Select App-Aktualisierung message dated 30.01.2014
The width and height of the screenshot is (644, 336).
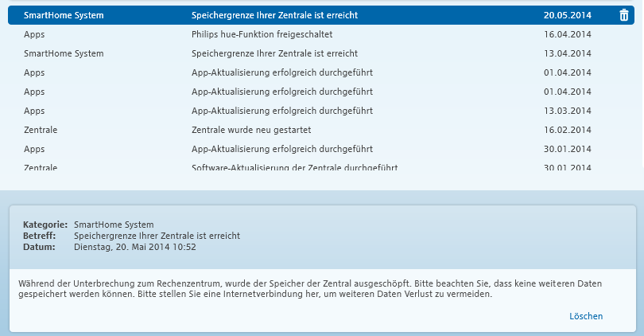click(x=320, y=149)
